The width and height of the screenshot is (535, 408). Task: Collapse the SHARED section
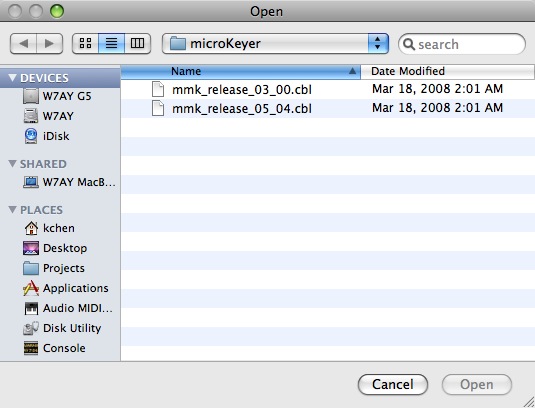click(x=12, y=164)
